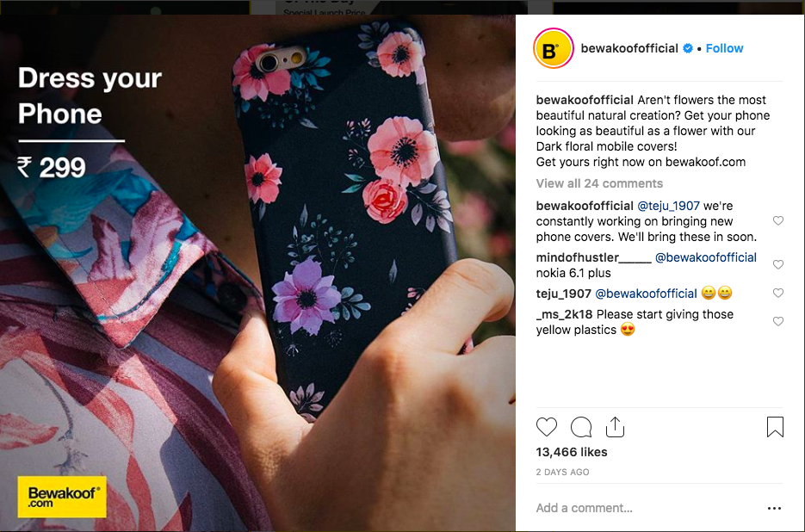Like the post with the heart icon

pos(546,427)
